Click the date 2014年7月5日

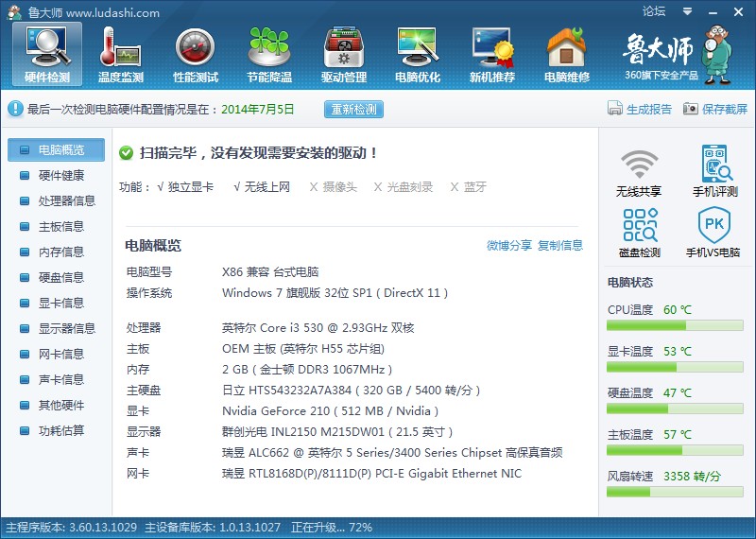(x=257, y=109)
